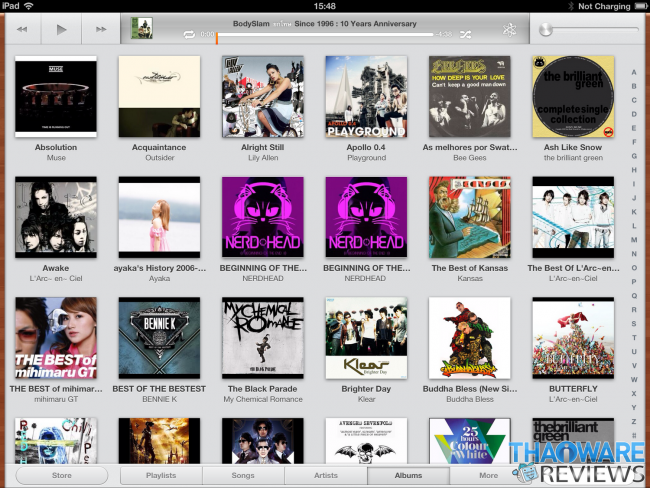The width and height of the screenshot is (650, 488).
Task: Click the "Klear" artist name text
Action: click(x=366, y=399)
